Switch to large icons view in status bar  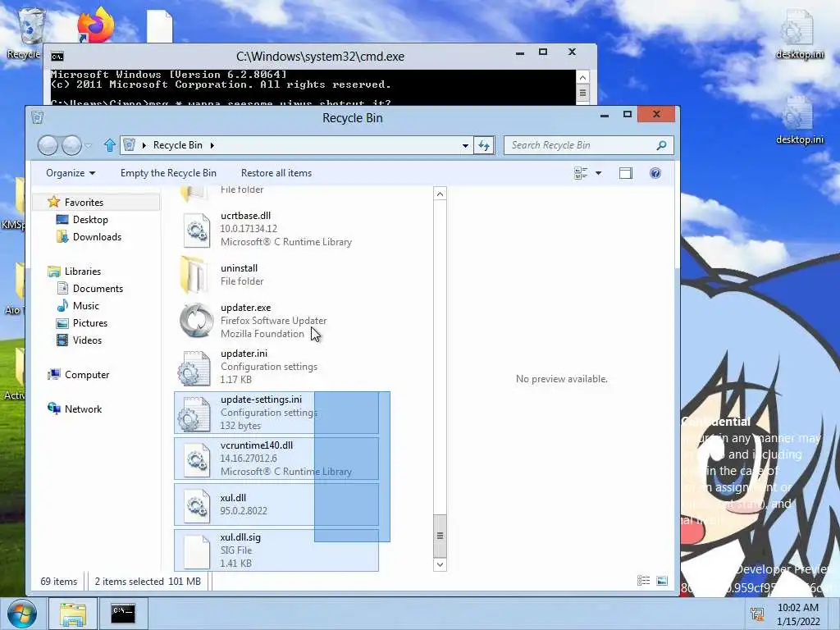coord(662,581)
